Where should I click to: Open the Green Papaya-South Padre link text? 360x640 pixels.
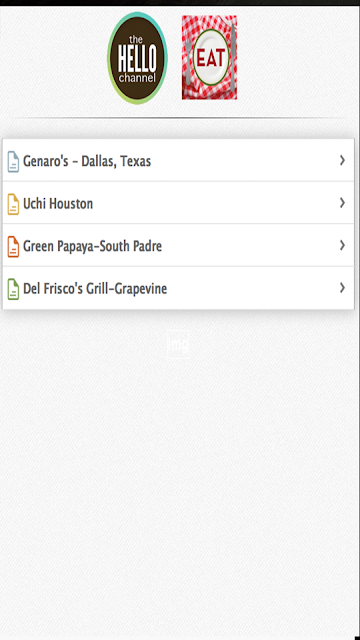pyautogui.click(x=93, y=247)
